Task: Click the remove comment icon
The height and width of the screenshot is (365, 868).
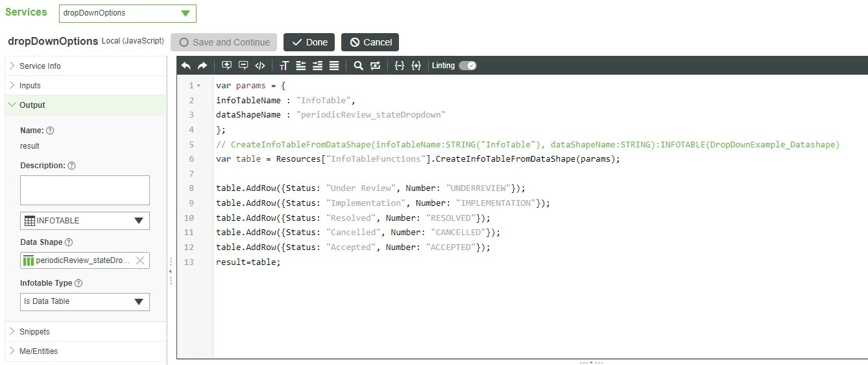Action: point(243,66)
